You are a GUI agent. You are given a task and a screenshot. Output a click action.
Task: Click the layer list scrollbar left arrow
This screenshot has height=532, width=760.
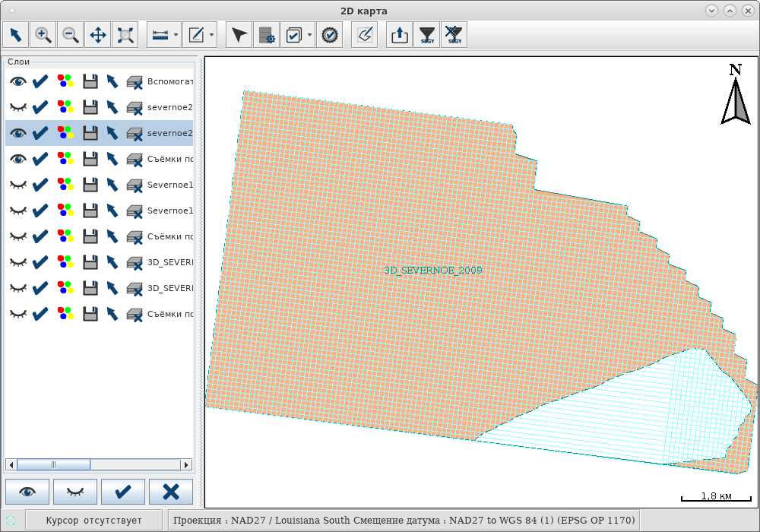(11, 464)
